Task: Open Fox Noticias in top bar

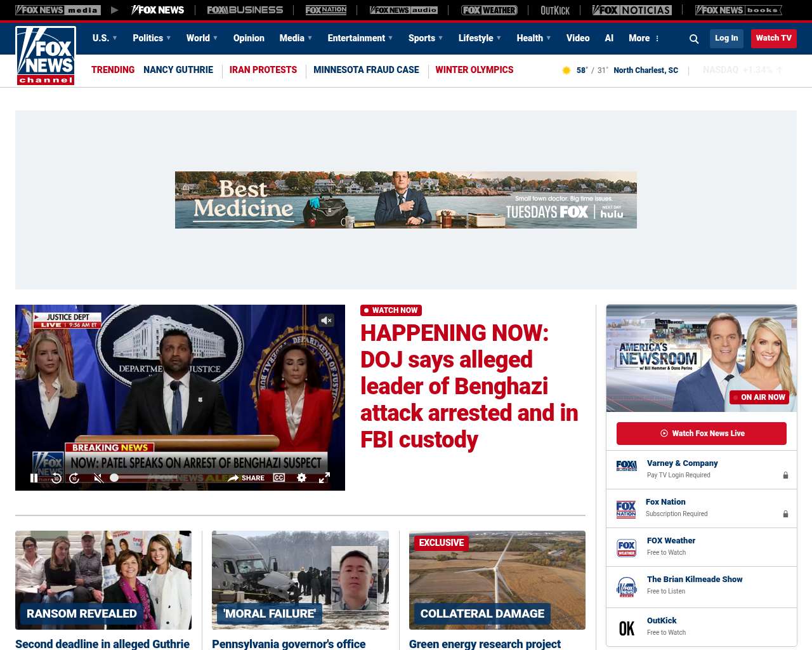Action: click(x=632, y=10)
